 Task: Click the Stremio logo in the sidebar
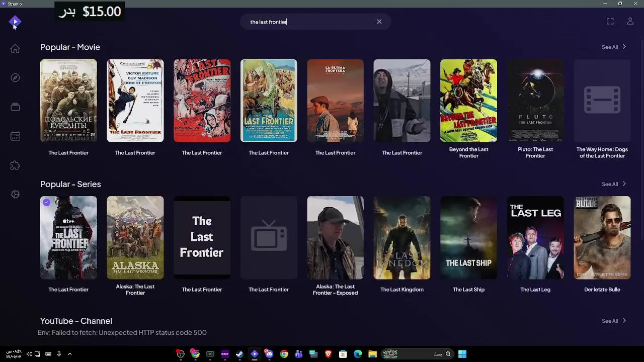(x=15, y=22)
